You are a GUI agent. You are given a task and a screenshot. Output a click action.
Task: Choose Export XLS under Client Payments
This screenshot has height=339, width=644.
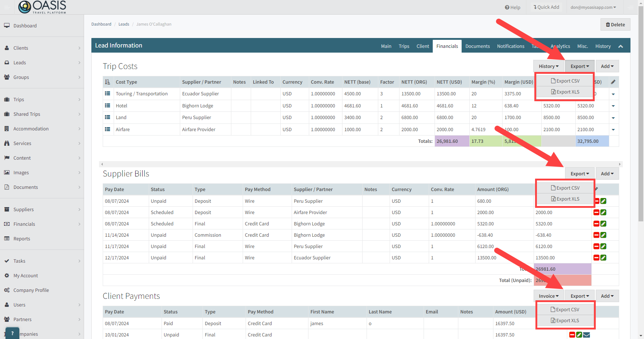(x=565, y=320)
